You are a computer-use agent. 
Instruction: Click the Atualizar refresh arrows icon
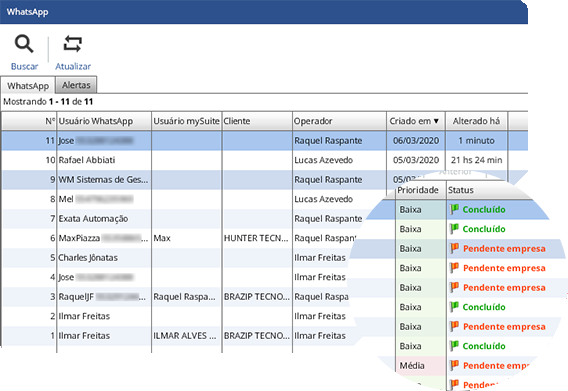pos(73,44)
